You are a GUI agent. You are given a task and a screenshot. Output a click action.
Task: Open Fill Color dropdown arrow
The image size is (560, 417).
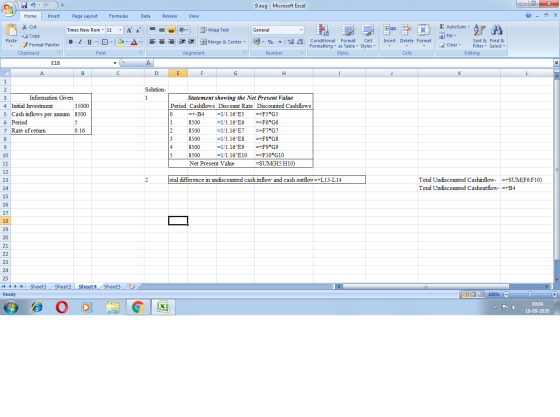126,42
